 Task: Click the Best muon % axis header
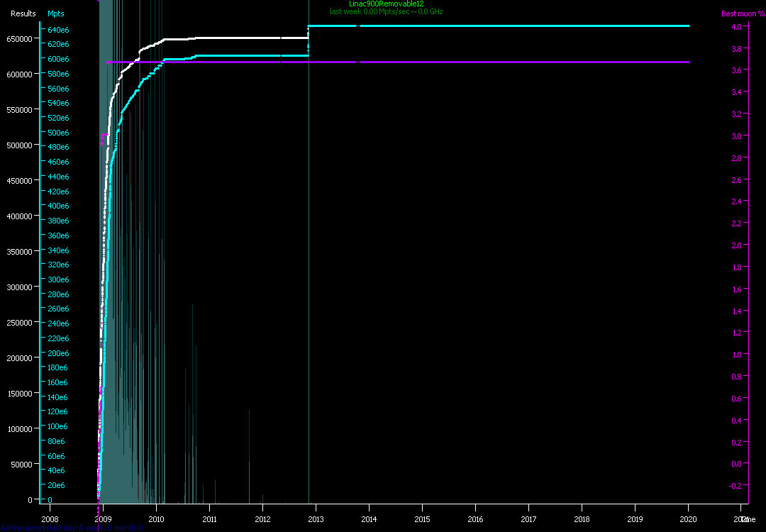coord(738,13)
